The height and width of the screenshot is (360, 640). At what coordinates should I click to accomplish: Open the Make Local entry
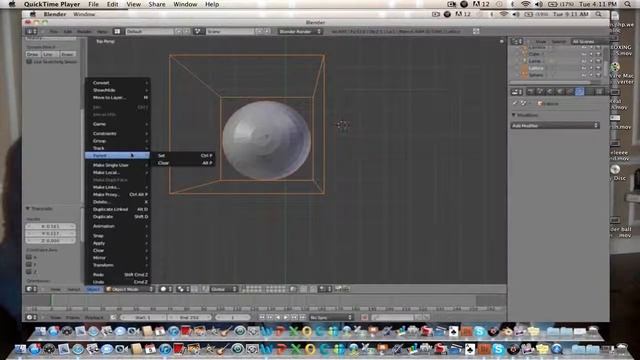pos(118,173)
